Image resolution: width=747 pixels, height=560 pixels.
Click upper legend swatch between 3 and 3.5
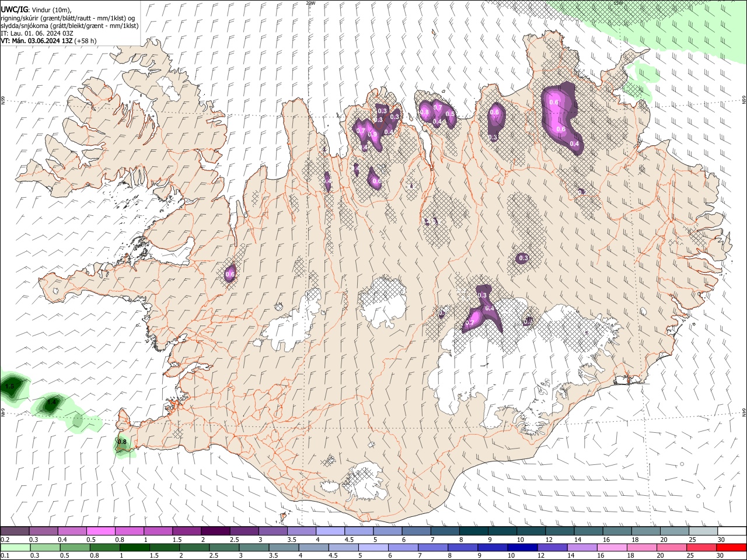pyautogui.click(x=273, y=531)
